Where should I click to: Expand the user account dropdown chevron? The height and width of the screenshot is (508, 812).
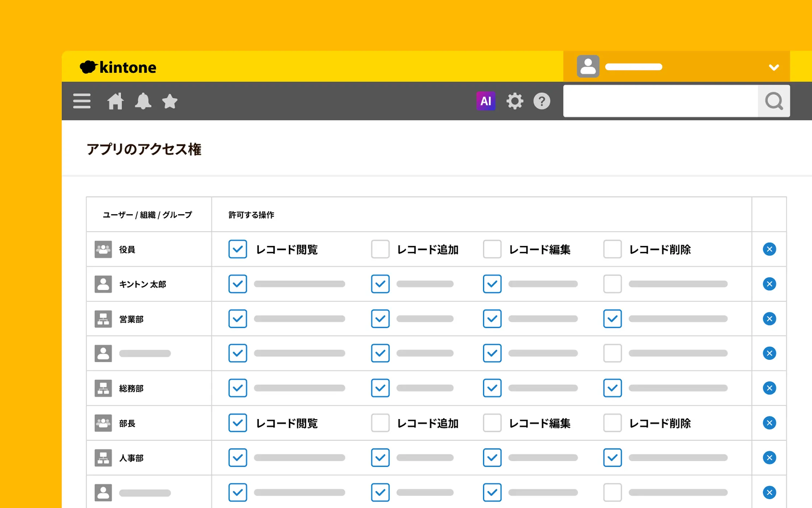click(x=774, y=67)
